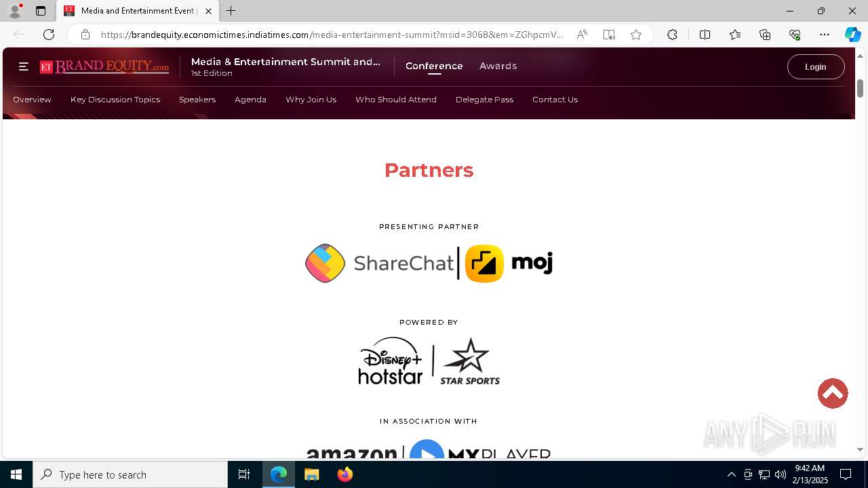868x488 pixels.
Task: Click the Media & Entertainment Summit title
Action: [285, 62]
